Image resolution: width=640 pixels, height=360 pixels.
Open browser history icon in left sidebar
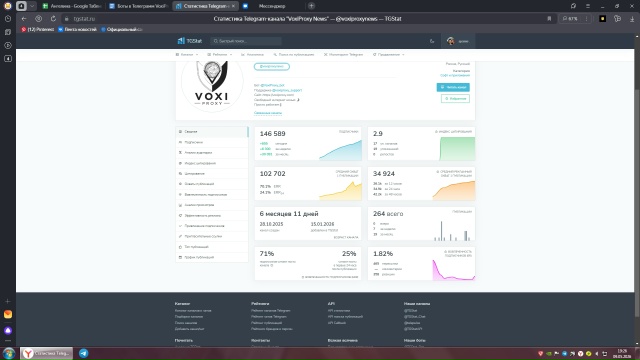click(8, 19)
